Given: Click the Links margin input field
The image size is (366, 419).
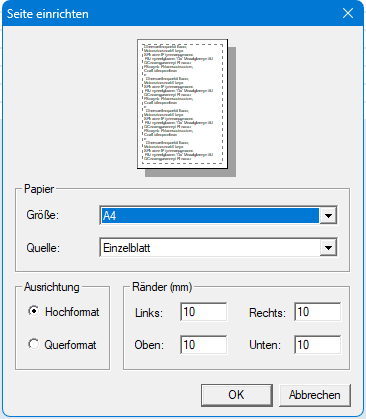Looking at the screenshot, I should [x=204, y=312].
